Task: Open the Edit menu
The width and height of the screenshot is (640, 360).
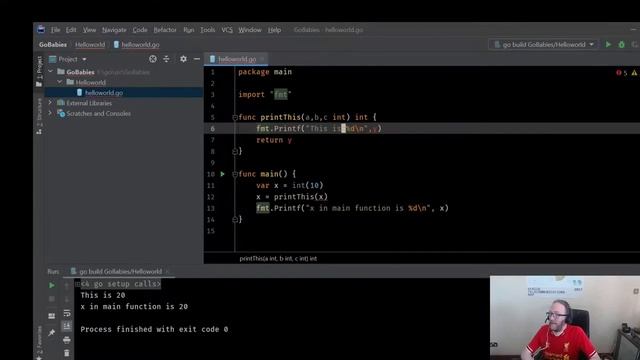Action: [x=71, y=30]
